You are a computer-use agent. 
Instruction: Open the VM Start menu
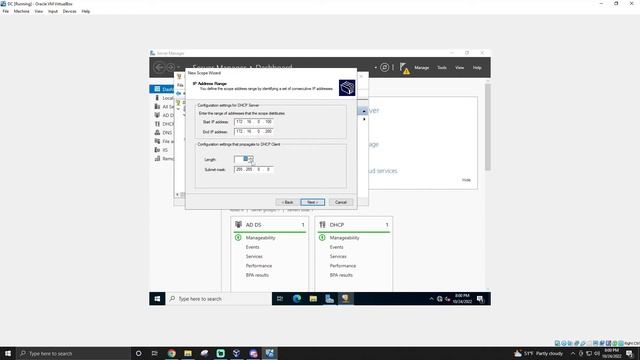[157, 299]
